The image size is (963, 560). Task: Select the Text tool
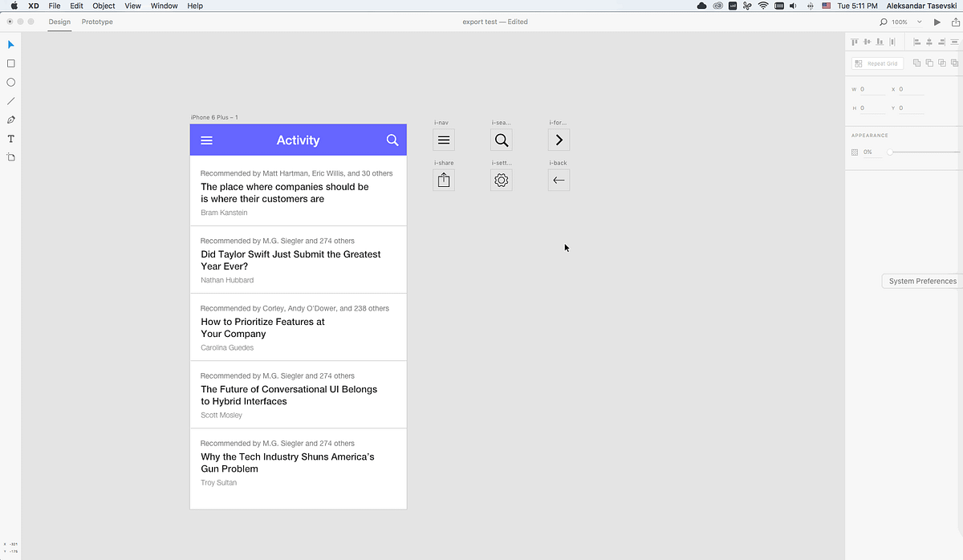(x=10, y=138)
